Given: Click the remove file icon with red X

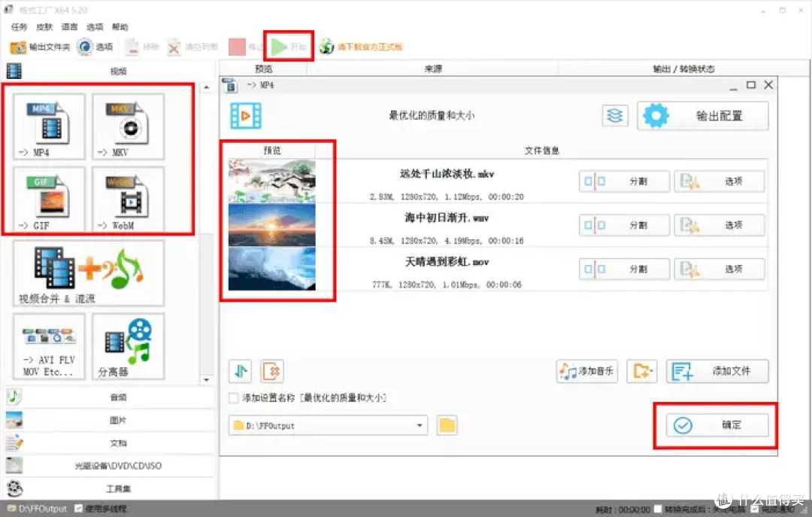Looking at the screenshot, I should 272,371.
